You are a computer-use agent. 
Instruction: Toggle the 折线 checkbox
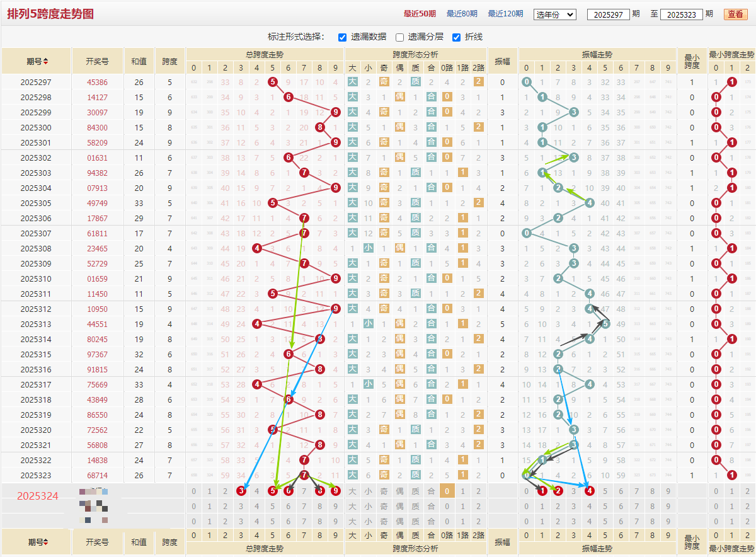coord(457,37)
